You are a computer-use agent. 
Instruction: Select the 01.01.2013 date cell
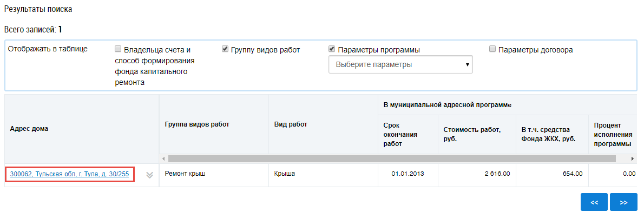(x=408, y=174)
